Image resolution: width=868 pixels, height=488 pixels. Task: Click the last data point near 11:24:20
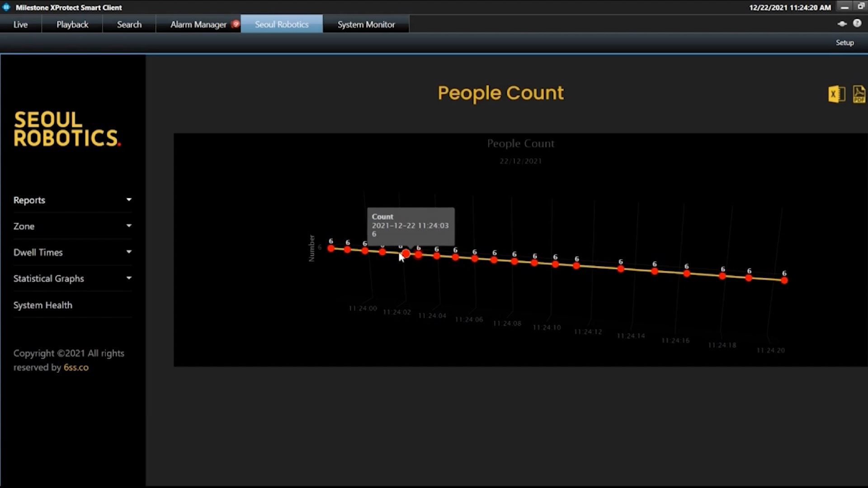coord(784,281)
